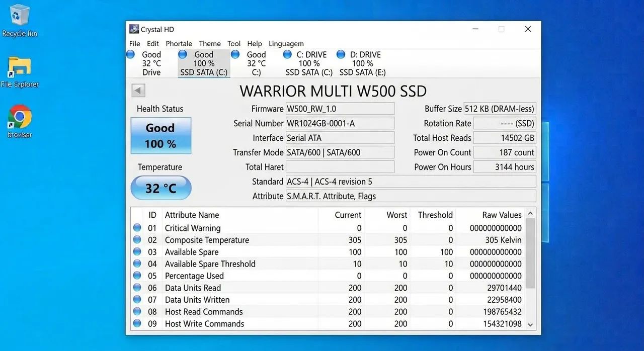Open the Phortale menu
The height and width of the screenshot is (351, 644).
click(179, 44)
